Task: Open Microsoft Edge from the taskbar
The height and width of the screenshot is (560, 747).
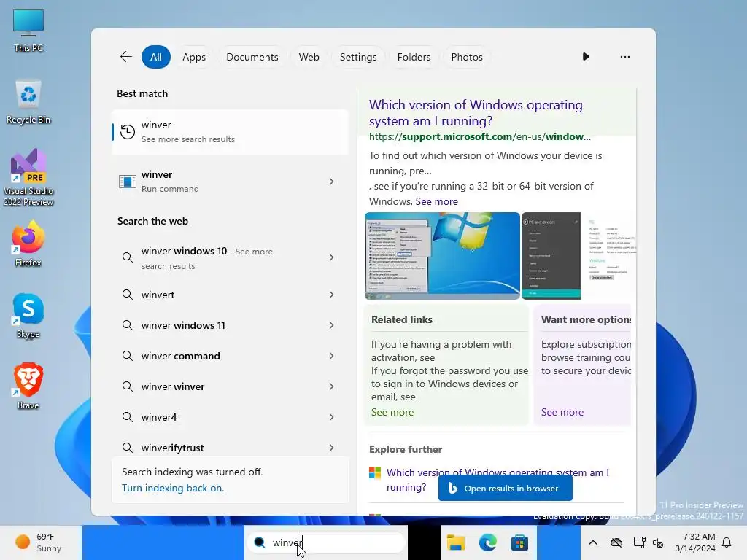Action: (x=487, y=542)
